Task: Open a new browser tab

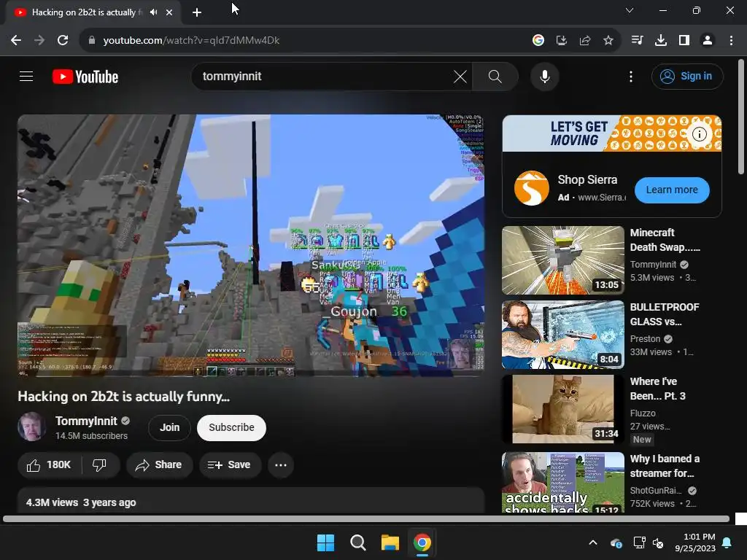Action: (197, 12)
